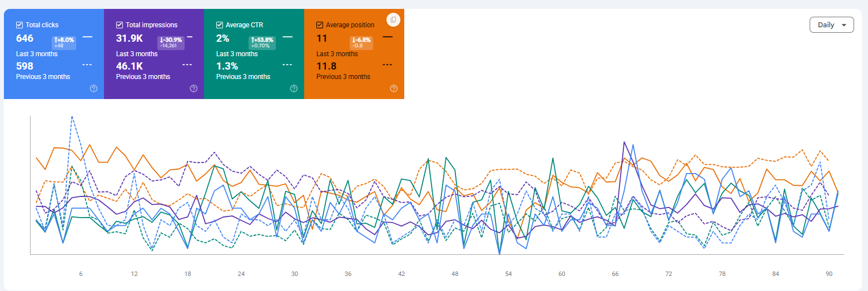Click the dashed line legend on impressions card

pos(187,65)
